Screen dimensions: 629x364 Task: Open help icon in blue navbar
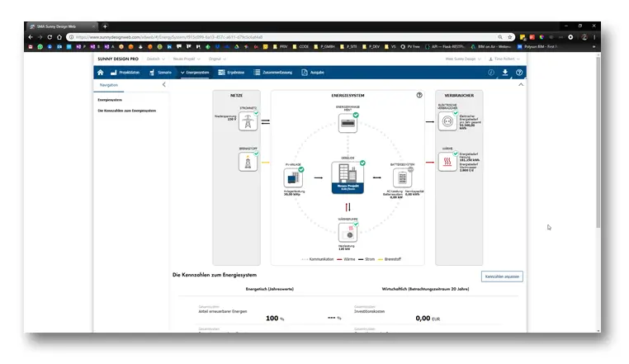point(519,73)
